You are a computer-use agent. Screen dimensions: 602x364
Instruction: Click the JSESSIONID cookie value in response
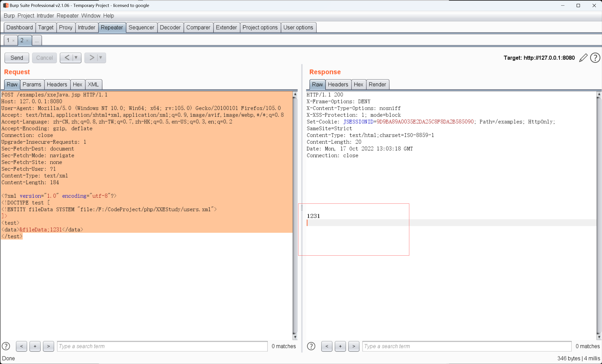[x=425, y=122]
